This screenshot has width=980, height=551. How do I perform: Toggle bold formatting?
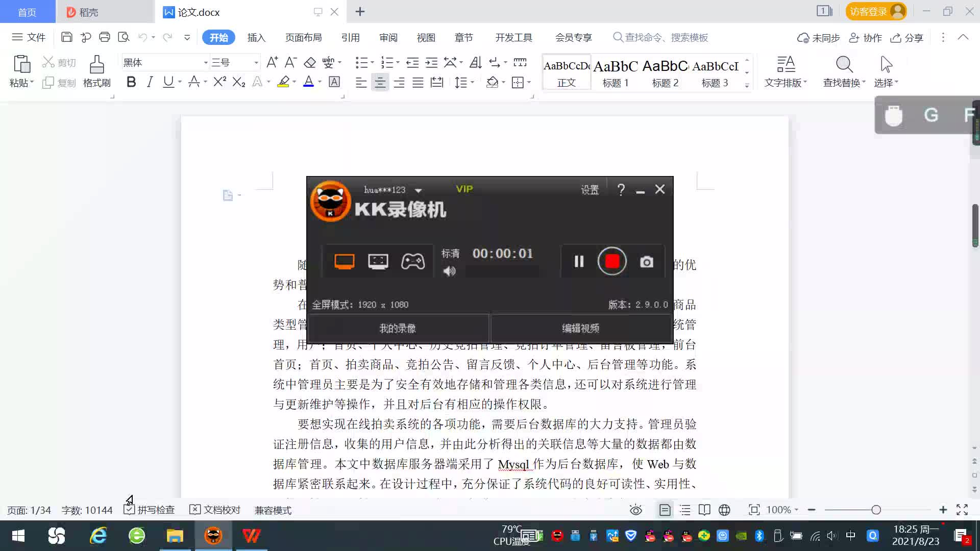coord(131,82)
